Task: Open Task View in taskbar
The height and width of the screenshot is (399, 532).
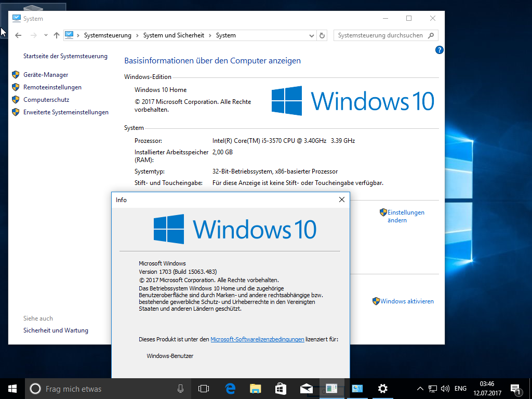Action: click(204, 389)
